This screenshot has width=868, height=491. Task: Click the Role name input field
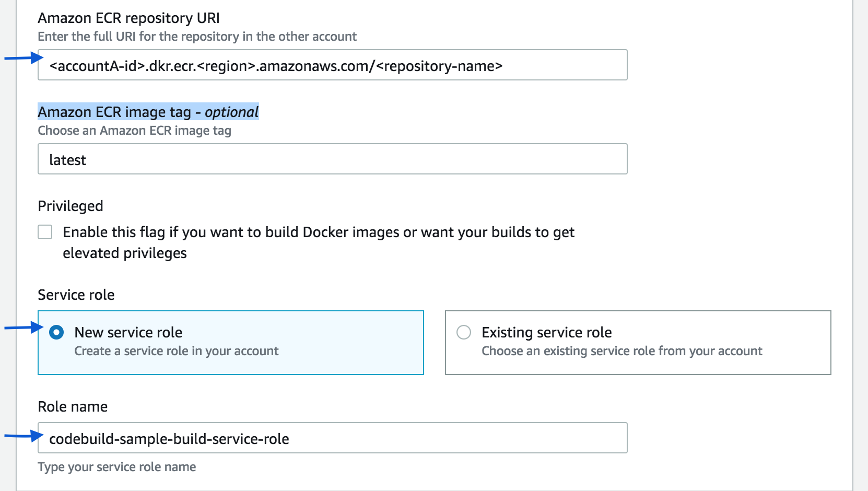coord(332,438)
